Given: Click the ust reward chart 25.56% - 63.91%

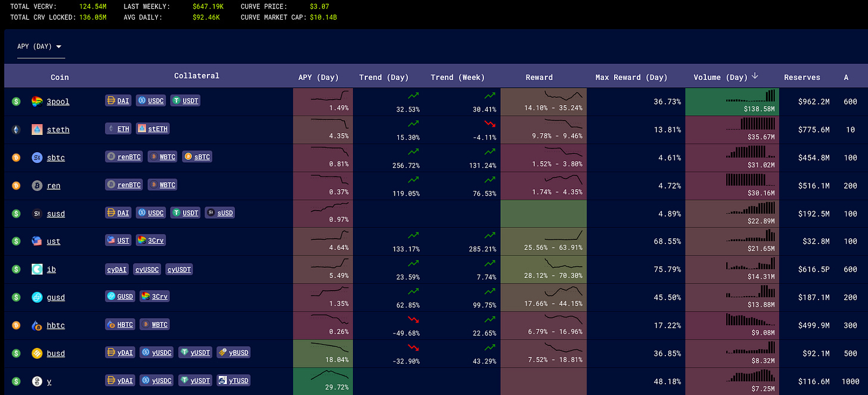Looking at the screenshot, I should click(x=544, y=242).
